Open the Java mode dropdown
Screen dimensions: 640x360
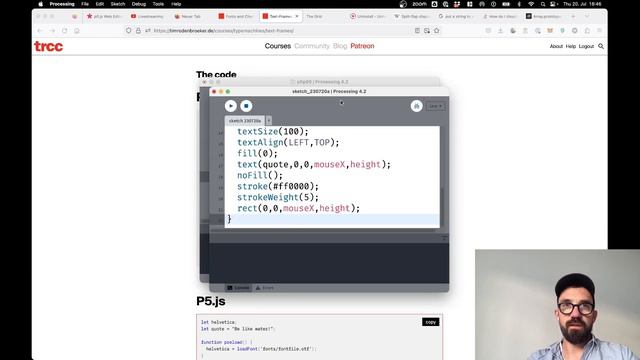(x=436, y=106)
